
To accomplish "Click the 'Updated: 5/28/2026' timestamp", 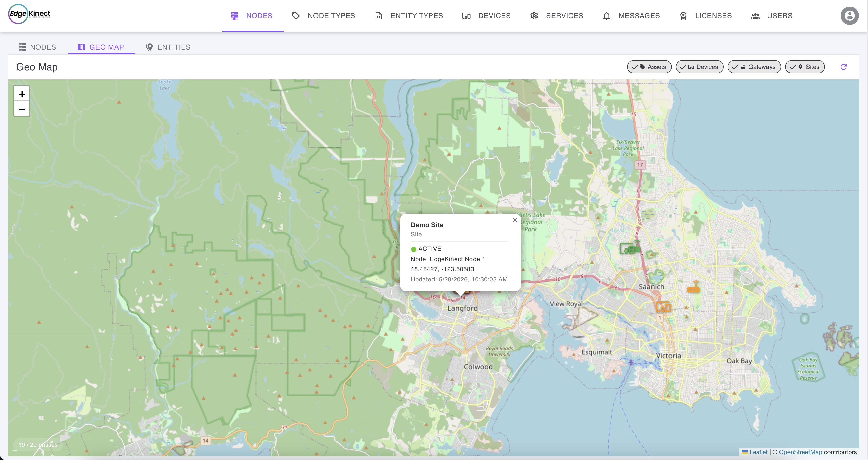I will (459, 279).
